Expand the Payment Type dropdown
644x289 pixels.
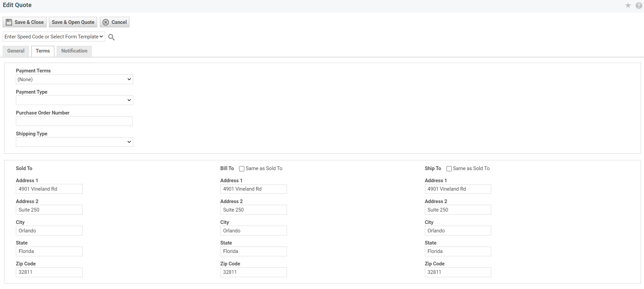coord(74,100)
